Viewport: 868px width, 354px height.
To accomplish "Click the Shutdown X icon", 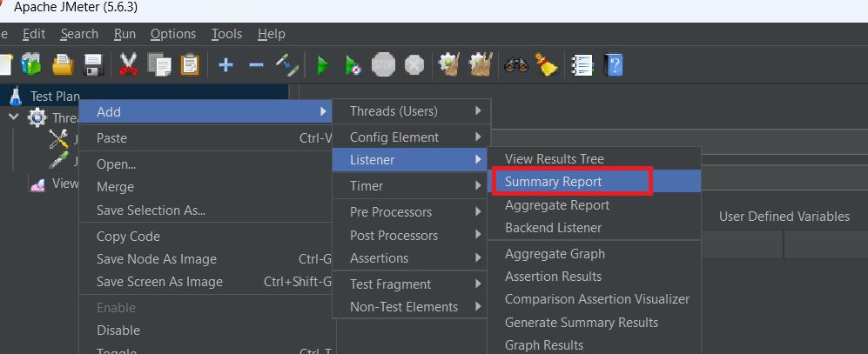I will coord(414,65).
